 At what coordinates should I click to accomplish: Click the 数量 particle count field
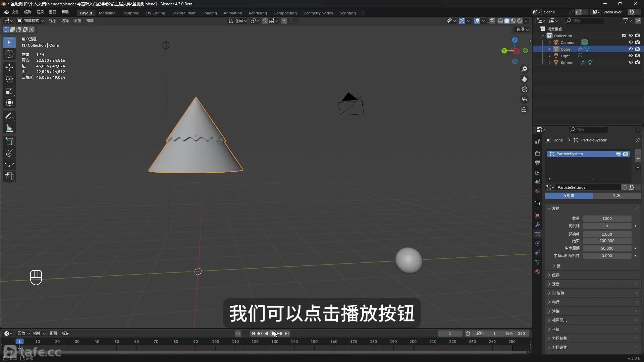point(607,219)
